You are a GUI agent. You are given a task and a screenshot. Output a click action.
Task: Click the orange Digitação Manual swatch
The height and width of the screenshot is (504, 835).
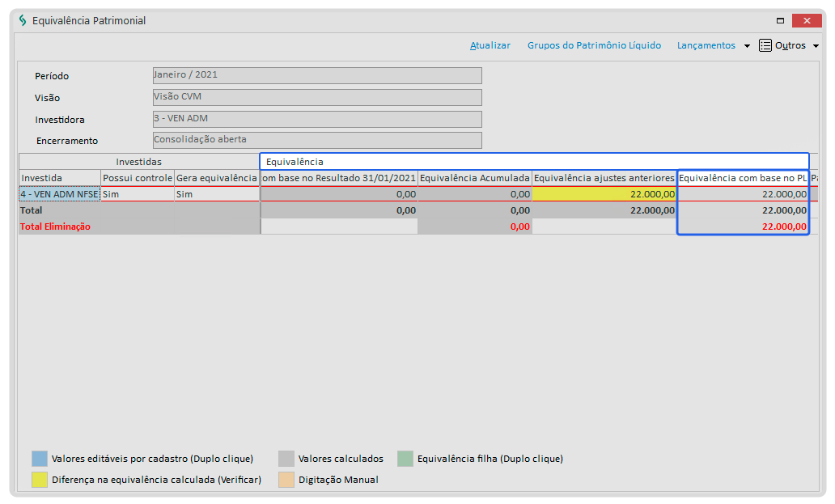click(x=286, y=480)
